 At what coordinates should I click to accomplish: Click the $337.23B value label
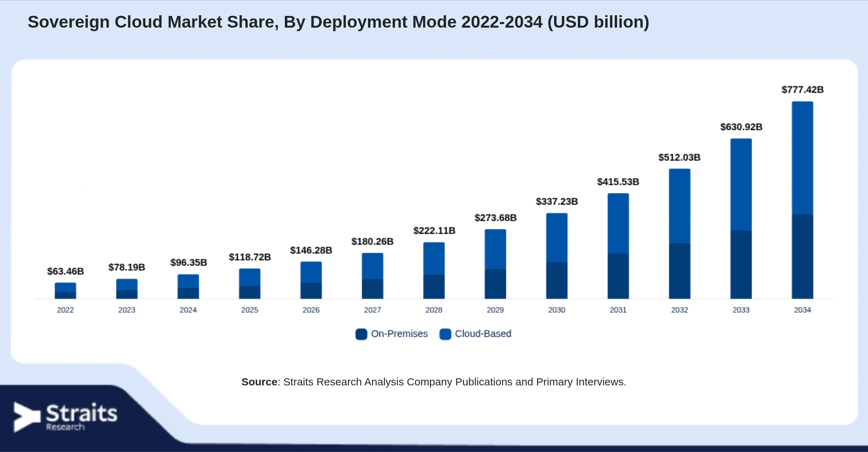click(557, 202)
